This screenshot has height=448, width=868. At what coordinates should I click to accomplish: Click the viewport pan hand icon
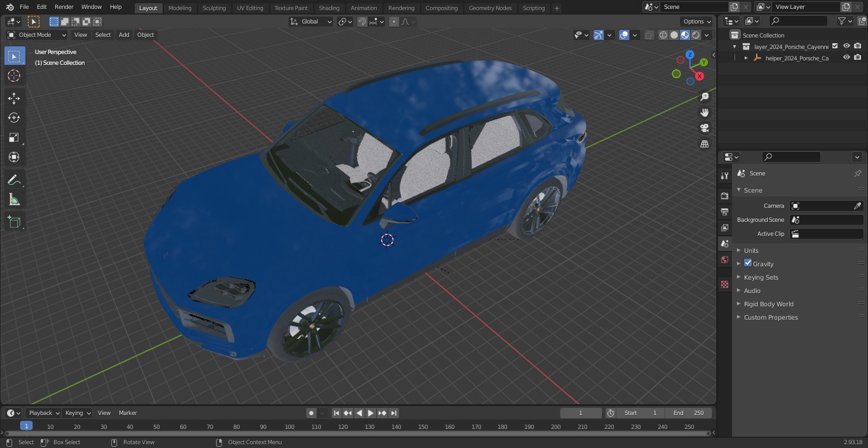[x=704, y=112]
